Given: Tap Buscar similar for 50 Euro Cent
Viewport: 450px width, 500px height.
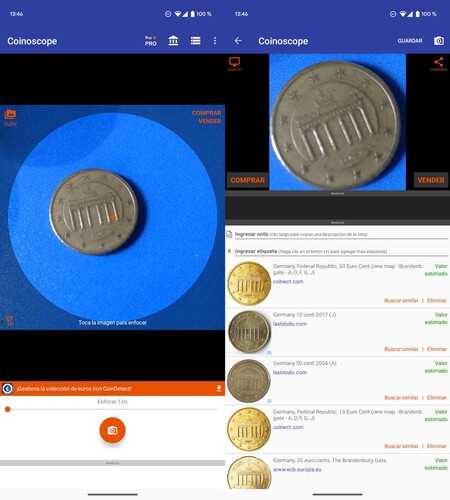Looking at the screenshot, I should [x=401, y=301].
